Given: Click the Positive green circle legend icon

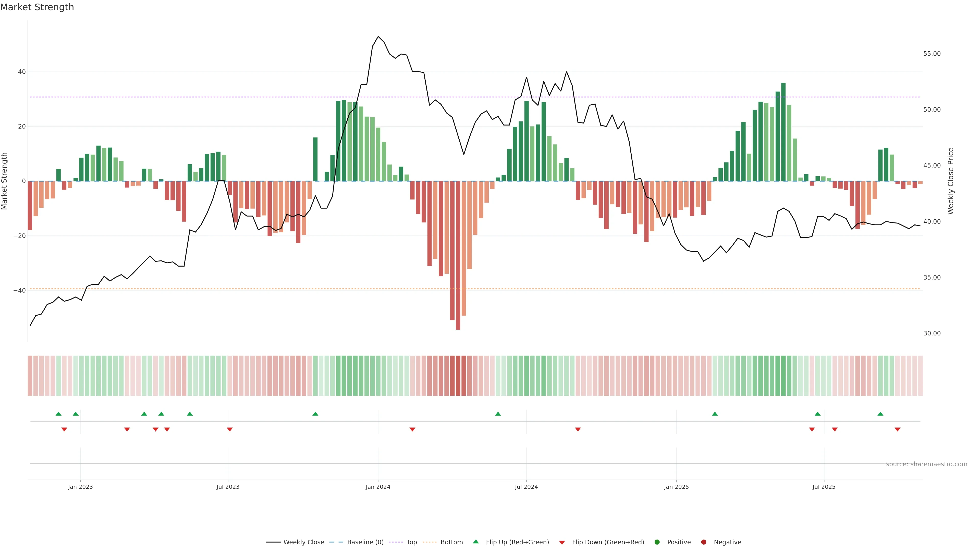Looking at the screenshot, I should [657, 542].
